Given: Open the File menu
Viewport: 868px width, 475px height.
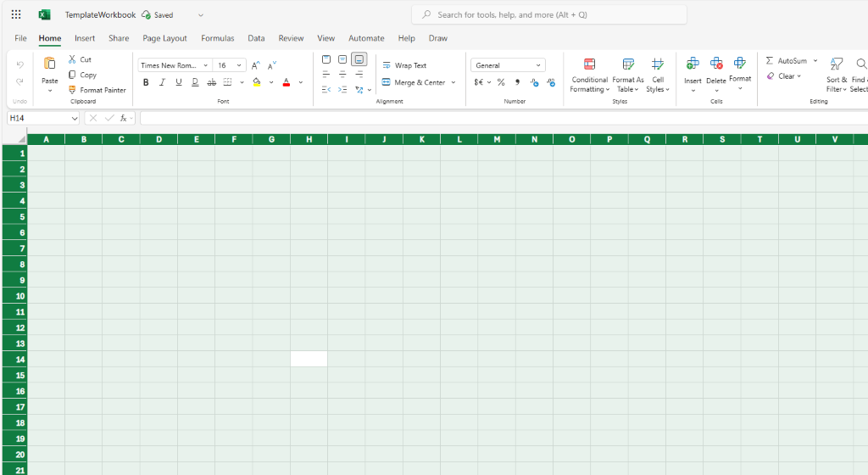Looking at the screenshot, I should pos(20,38).
